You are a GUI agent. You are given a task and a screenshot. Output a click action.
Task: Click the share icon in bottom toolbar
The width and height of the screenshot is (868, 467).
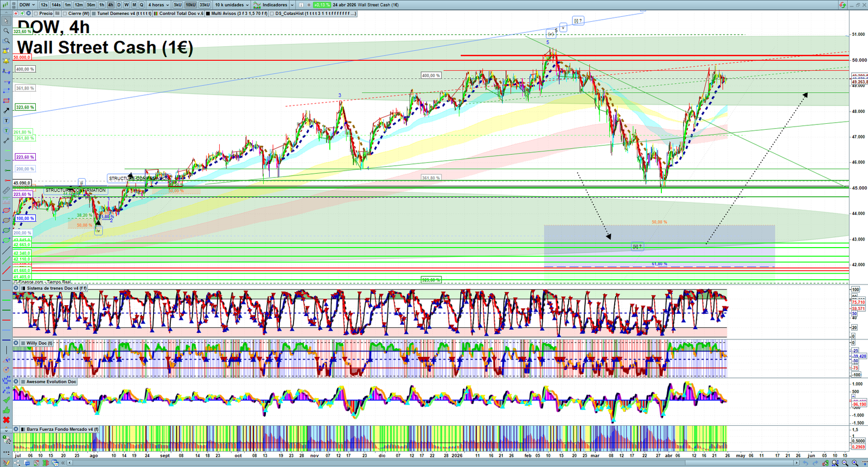click(x=17, y=463)
